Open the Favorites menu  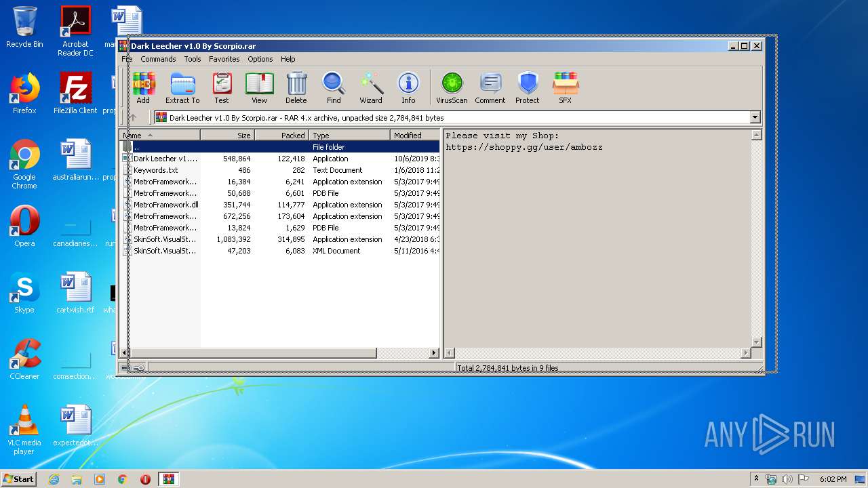click(x=224, y=59)
